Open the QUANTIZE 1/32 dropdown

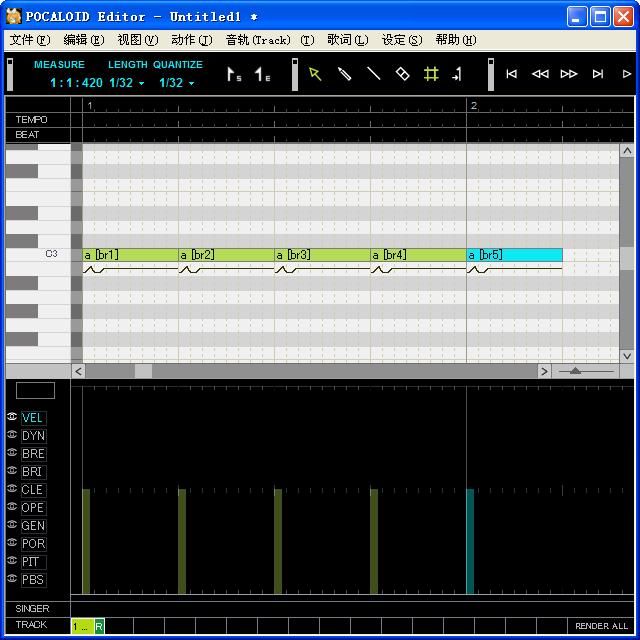pyautogui.click(x=176, y=83)
